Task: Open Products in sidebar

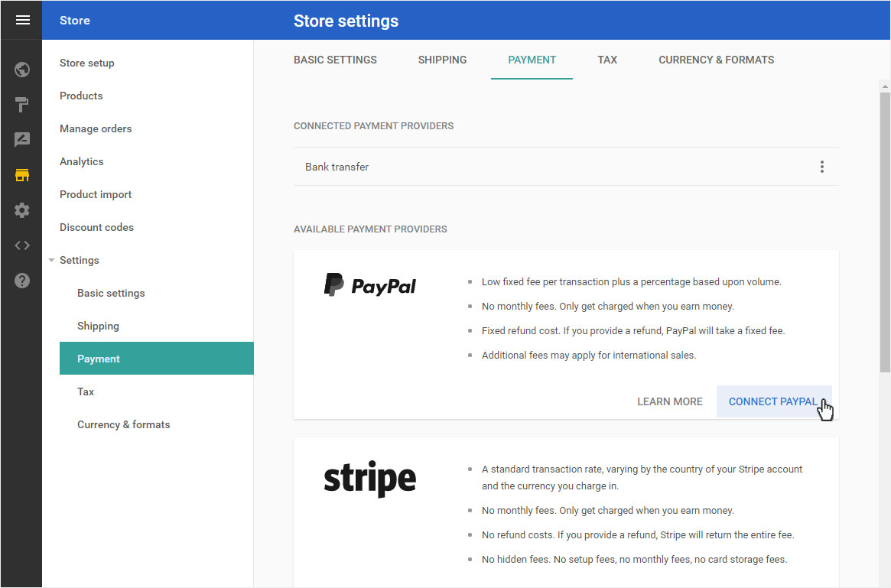Action: (81, 96)
